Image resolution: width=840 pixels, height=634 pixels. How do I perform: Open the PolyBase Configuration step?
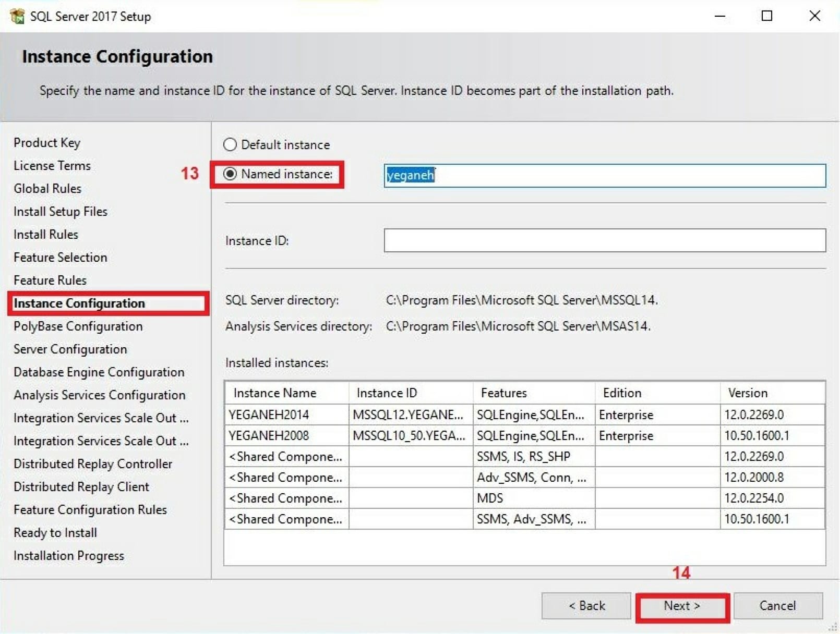tap(77, 326)
